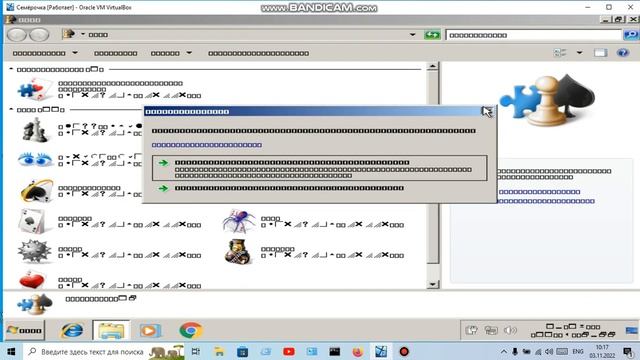Viewport: 640px width, 360px height.
Task: Expand arrow beside first command bar item
Action: [x=75, y=53]
